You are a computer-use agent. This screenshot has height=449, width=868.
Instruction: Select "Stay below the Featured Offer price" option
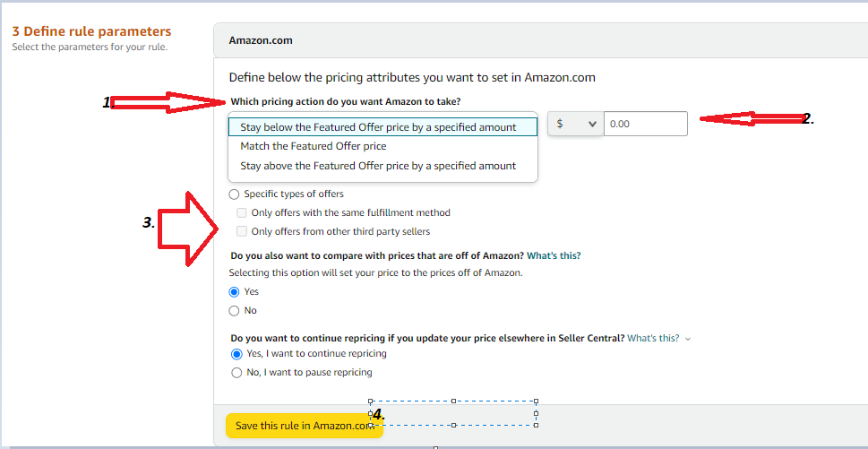pos(378,127)
